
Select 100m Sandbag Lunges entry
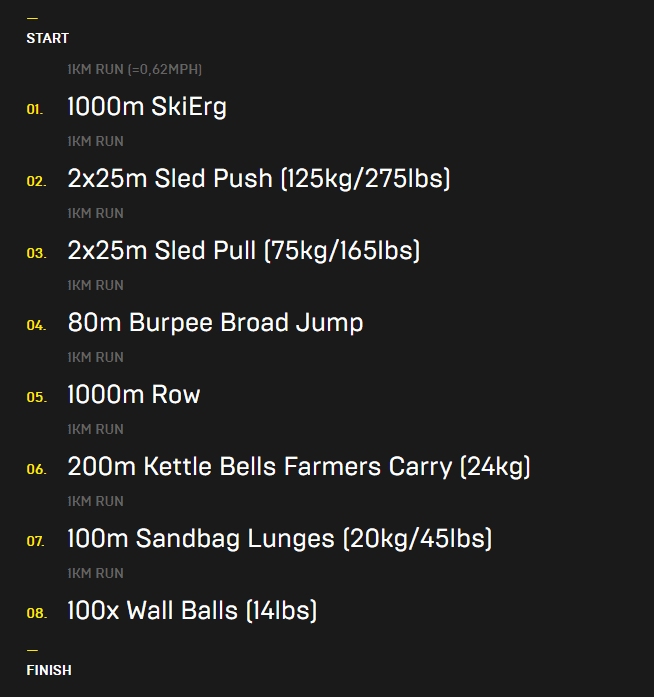pos(280,539)
